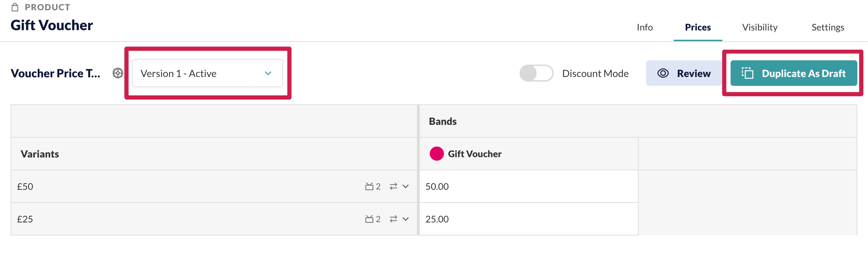Click the Review button

684,73
